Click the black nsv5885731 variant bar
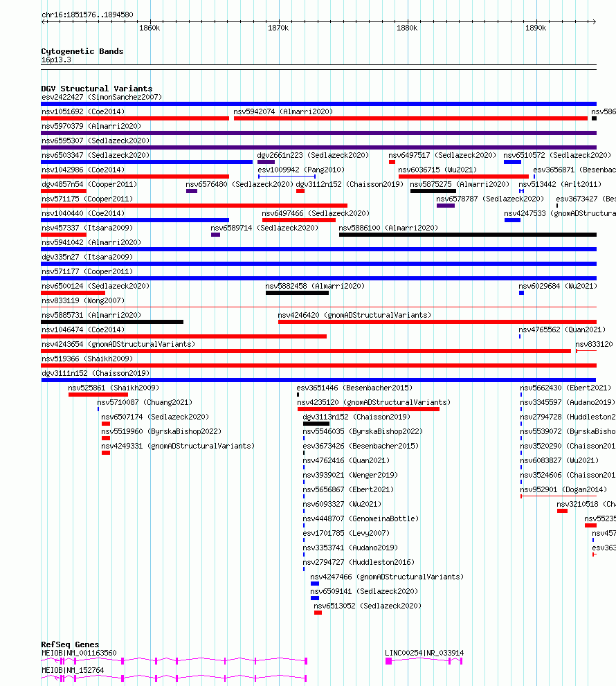This screenshot has height=686, width=616. click(x=112, y=322)
